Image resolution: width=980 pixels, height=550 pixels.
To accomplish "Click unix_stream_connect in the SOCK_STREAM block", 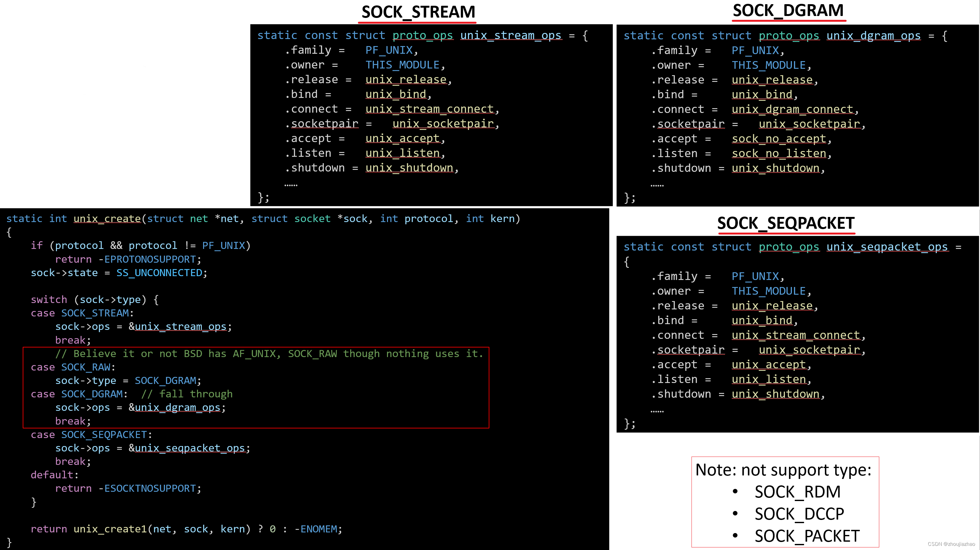I will [x=430, y=109].
